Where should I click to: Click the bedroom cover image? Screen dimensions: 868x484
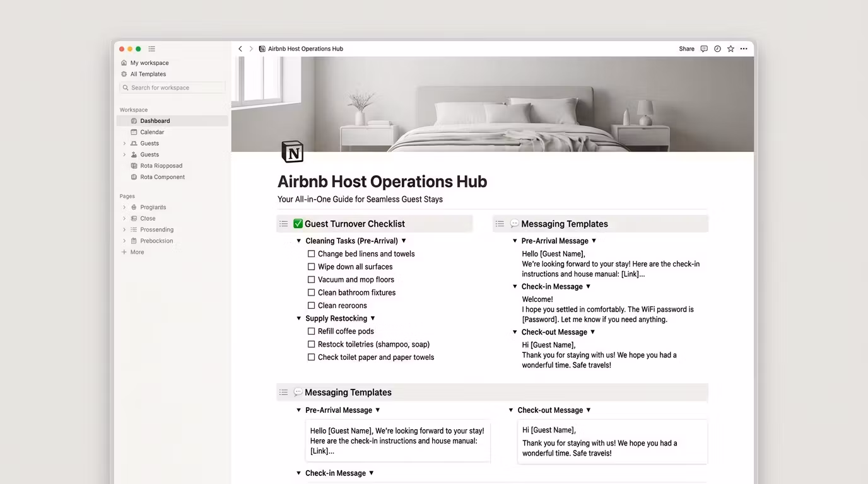coord(493,104)
